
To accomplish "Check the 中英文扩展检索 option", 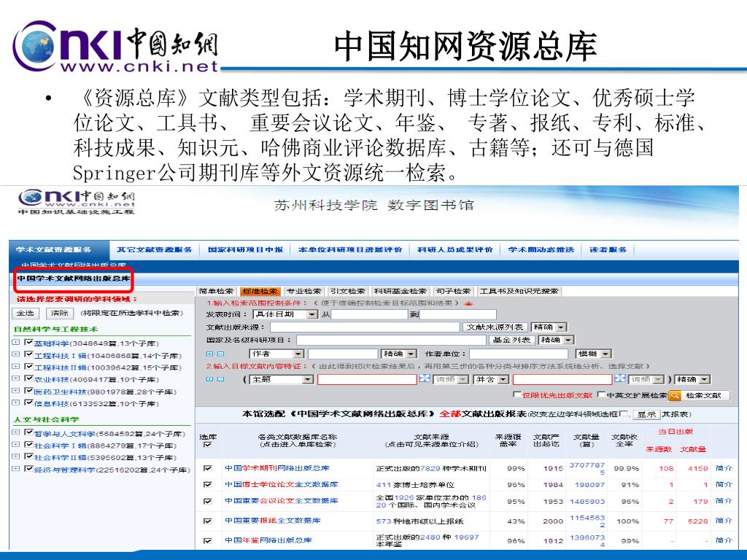I will click(x=601, y=394).
